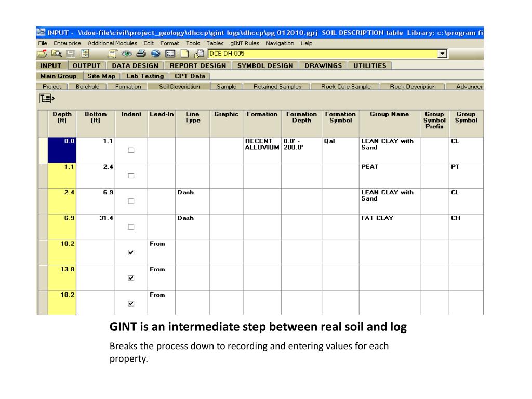
Task: Toggle Indent checkbox for depth 2.4 row
Action: 131,201
